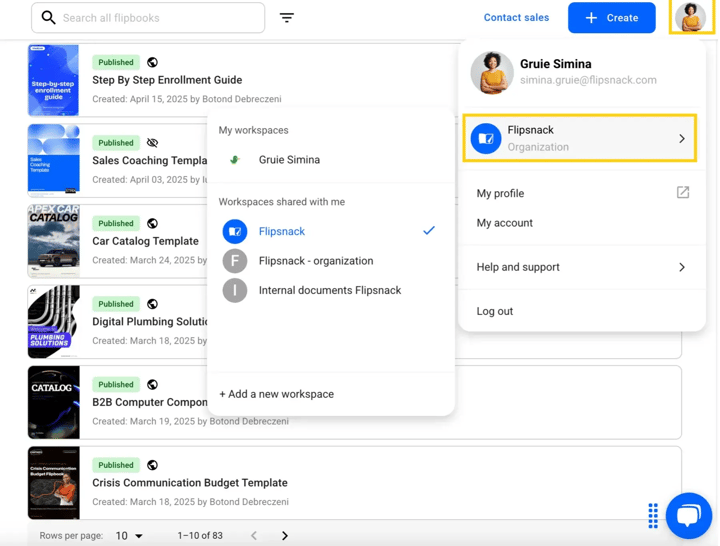This screenshot has width=720, height=546.
Task: Click the green Gruie Simina workspace icon
Action: (x=235, y=160)
